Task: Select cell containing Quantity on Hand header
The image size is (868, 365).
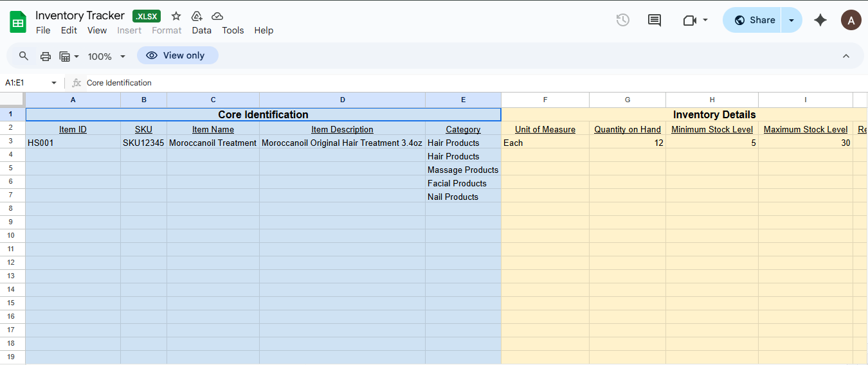Action: pos(627,129)
